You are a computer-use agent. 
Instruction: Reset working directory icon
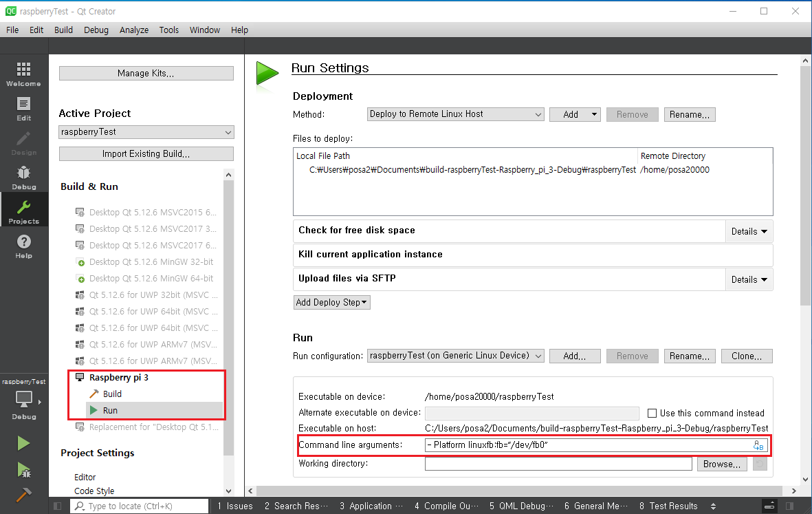click(x=760, y=464)
